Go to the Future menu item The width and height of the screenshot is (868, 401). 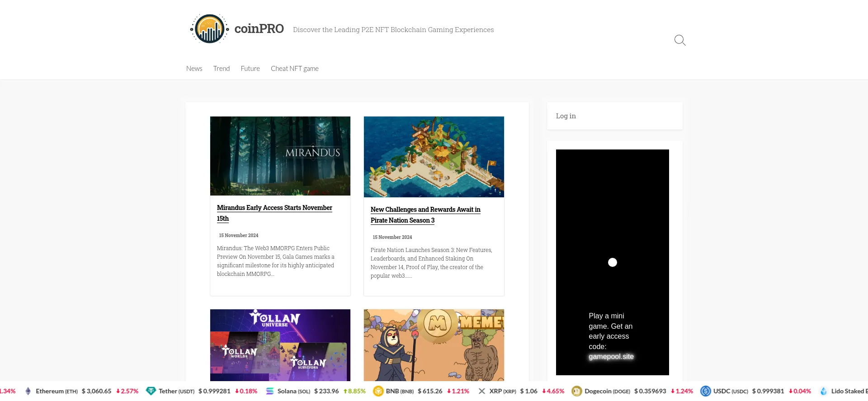pos(250,69)
